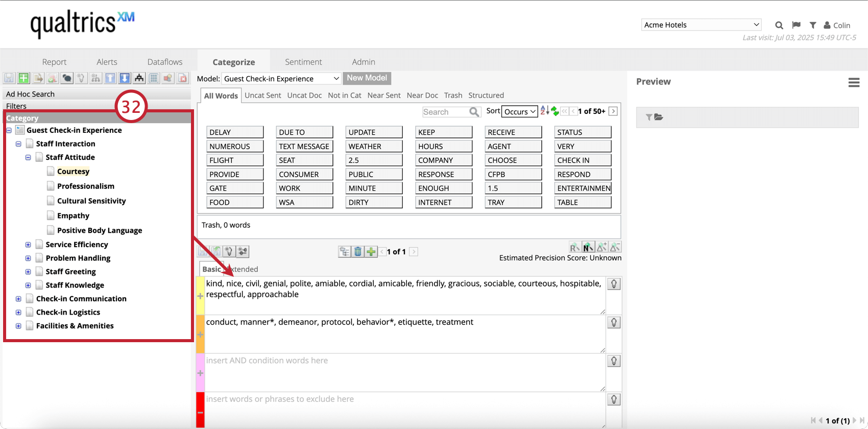Click the blue down arrow toolbar icon

click(125, 78)
